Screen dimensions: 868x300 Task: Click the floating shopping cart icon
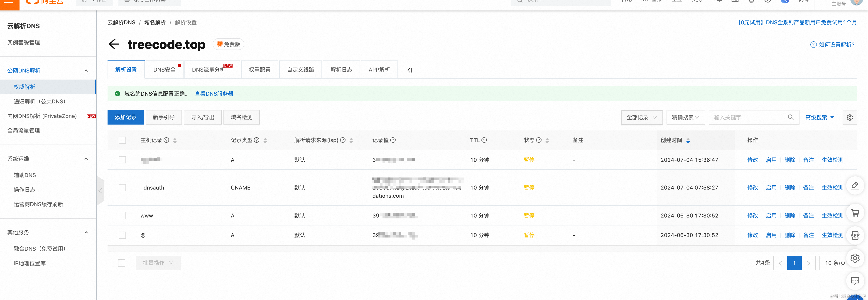coord(855,213)
